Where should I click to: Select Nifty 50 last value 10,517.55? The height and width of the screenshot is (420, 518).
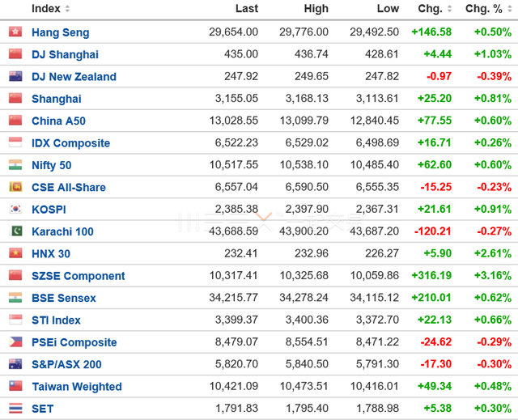(234, 164)
